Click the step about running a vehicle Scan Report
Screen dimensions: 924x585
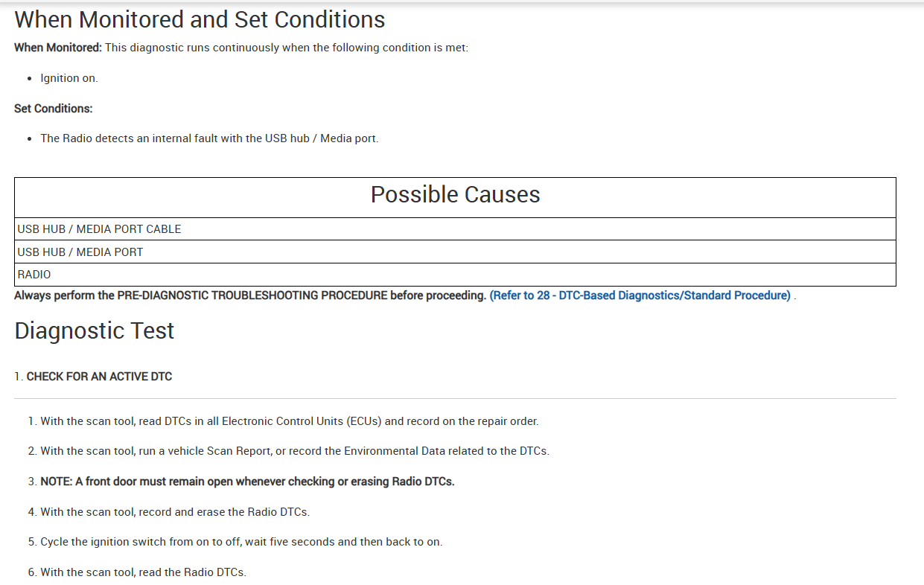click(x=294, y=451)
